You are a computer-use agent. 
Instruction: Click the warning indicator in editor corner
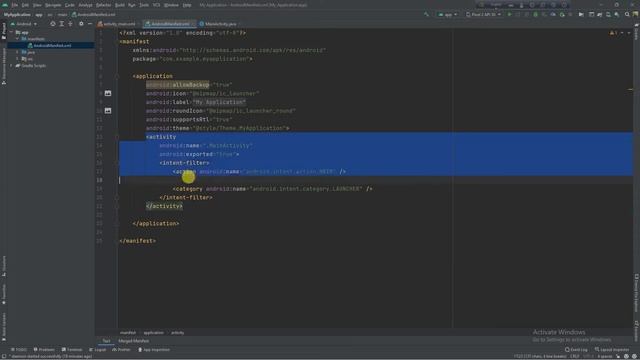(613, 33)
